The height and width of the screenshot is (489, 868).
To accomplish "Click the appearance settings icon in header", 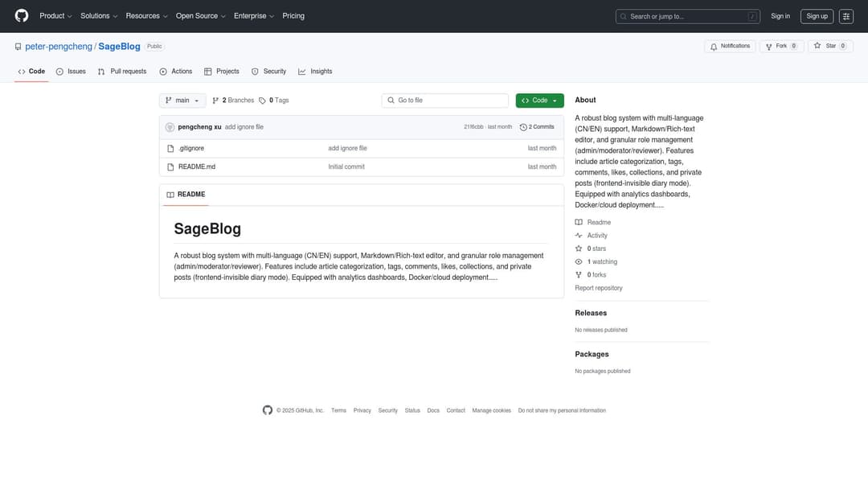I will 845,17.
